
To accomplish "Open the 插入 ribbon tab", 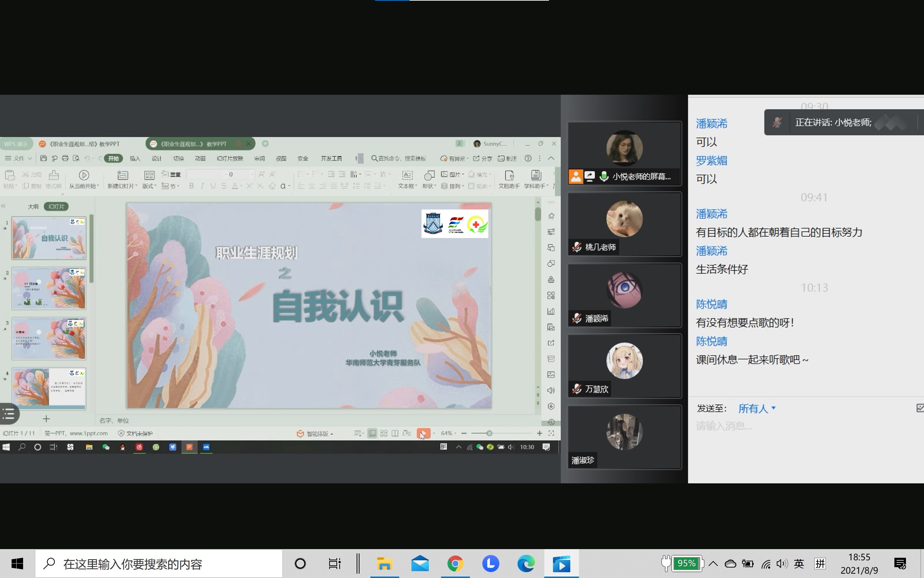I will (135, 158).
